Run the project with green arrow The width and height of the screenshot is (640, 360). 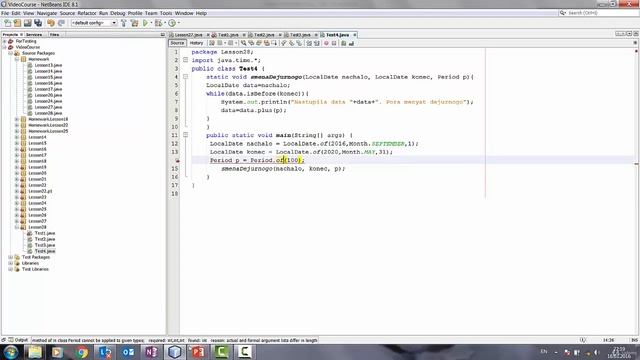[145, 23]
